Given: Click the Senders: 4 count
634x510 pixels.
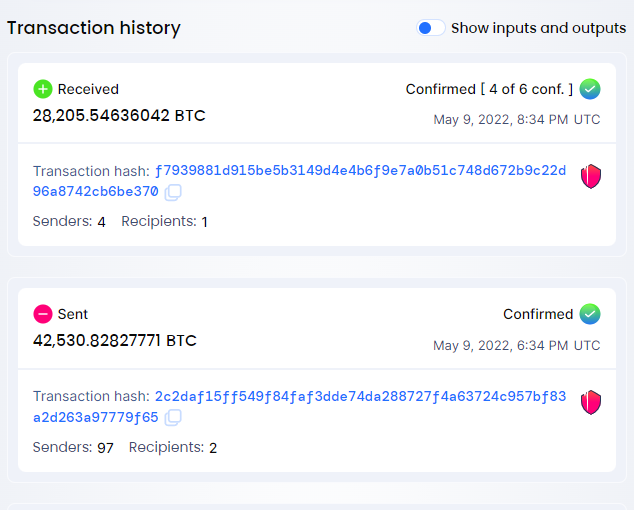Looking at the screenshot, I should pyautogui.click(x=69, y=222).
